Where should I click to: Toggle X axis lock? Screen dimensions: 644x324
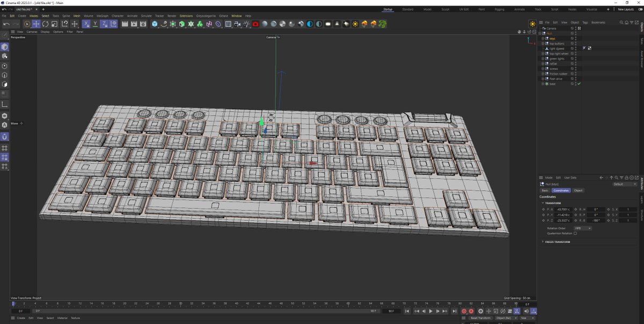click(x=86, y=24)
